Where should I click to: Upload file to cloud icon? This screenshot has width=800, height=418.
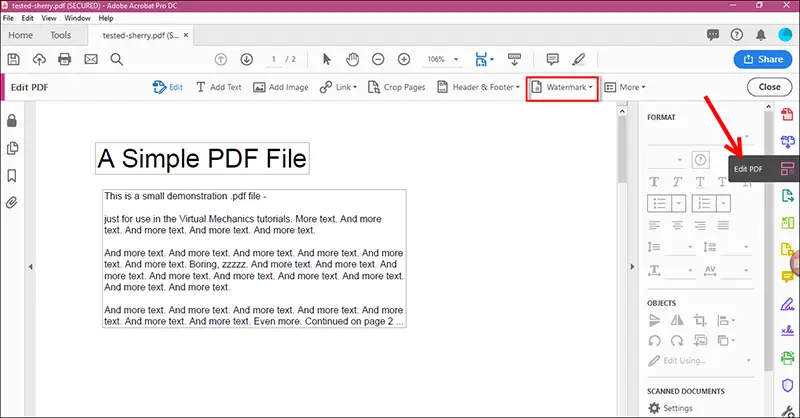39,59
